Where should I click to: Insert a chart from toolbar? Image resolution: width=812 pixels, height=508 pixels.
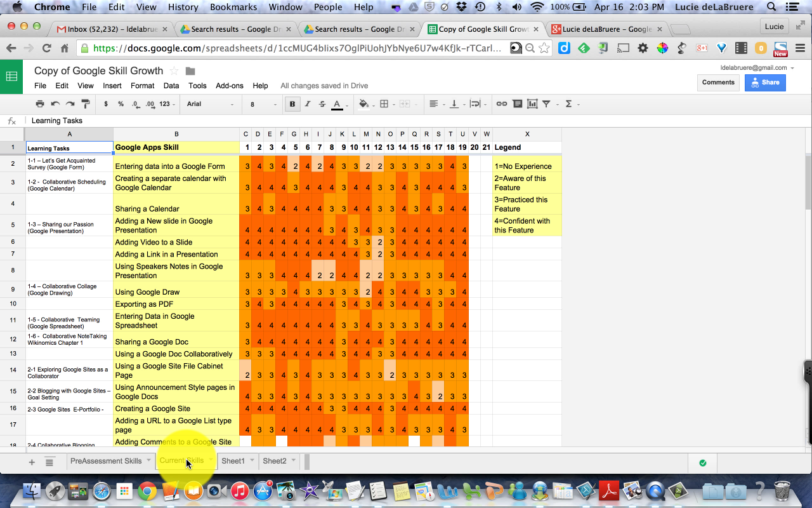click(x=532, y=104)
